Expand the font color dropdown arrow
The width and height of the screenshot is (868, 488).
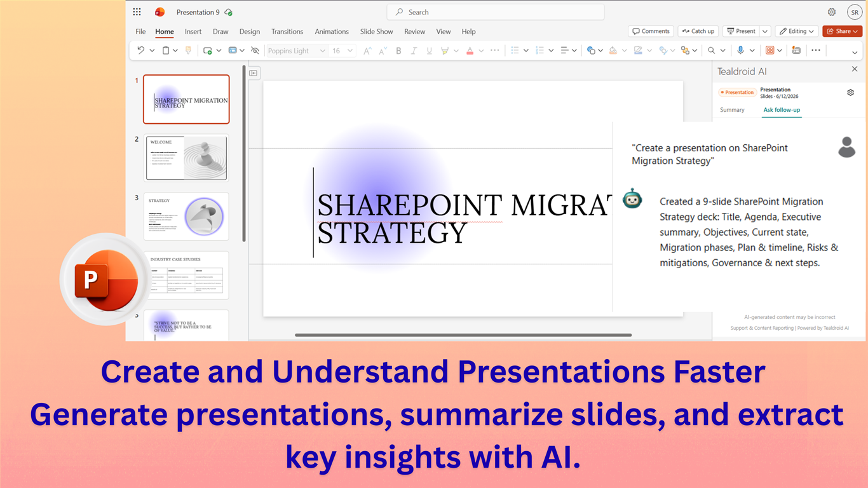(x=481, y=50)
